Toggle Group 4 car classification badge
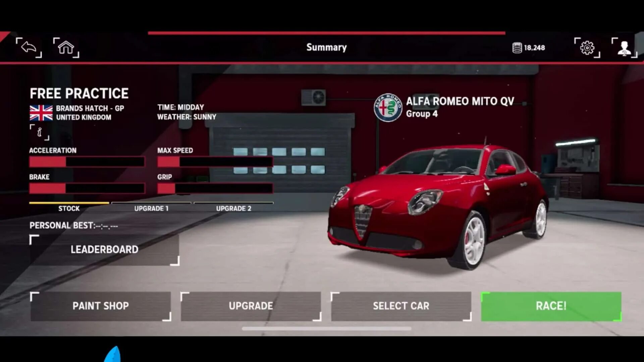 tap(420, 114)
